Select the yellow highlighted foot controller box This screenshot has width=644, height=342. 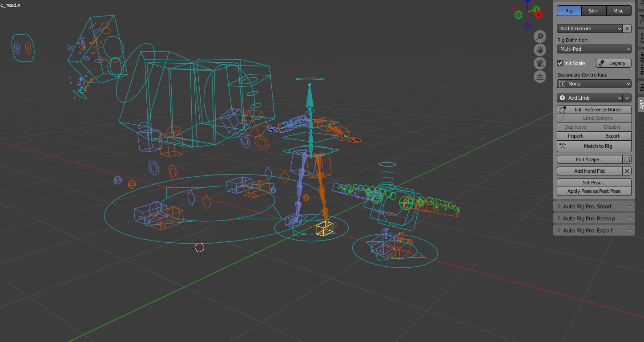pyautogui.click(x=324, y=228)
